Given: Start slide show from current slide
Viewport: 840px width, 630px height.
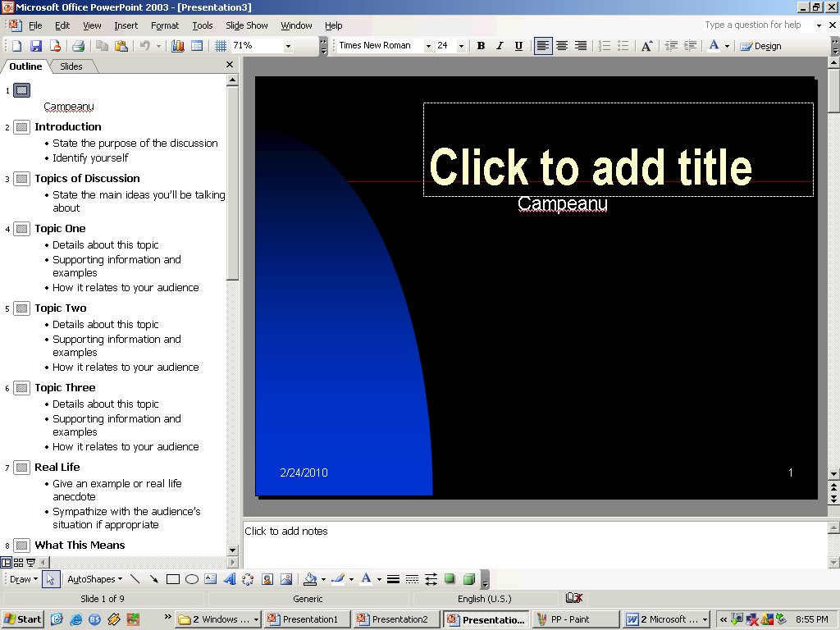Looking at the screenshot, I should pyautogui.click(x=30, y=563).
